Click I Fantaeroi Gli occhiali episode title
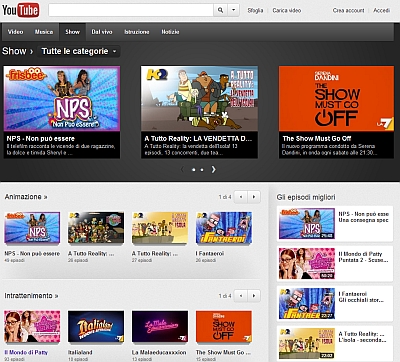400x362 pixels. pyautogui.click(x=361, y=297)
